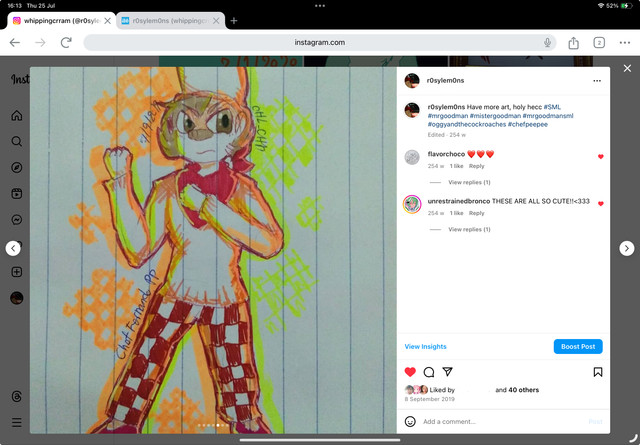The height and width of the screenshot is (445, 640).
Task: Click the 8 September 2019 date
Action: coord(429,399)
